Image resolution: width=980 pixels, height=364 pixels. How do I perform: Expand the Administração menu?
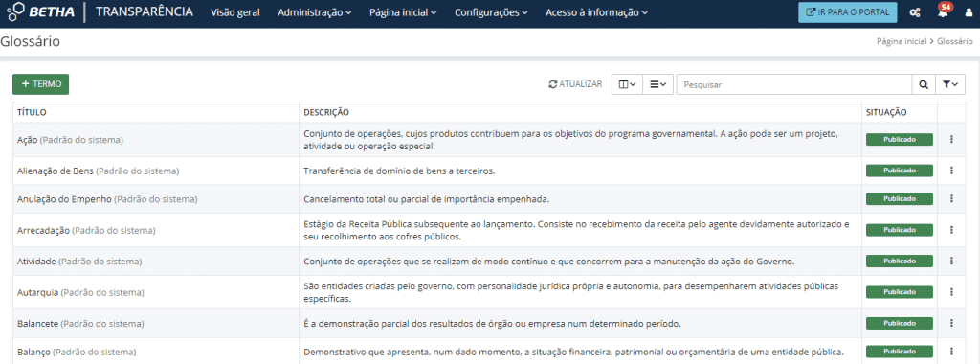click(314, 12)
